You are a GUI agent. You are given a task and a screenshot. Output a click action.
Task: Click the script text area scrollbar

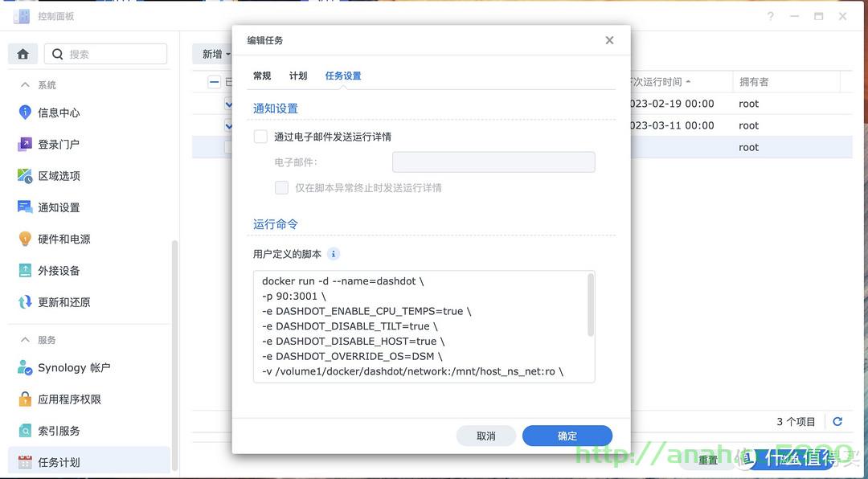(591, 305)
